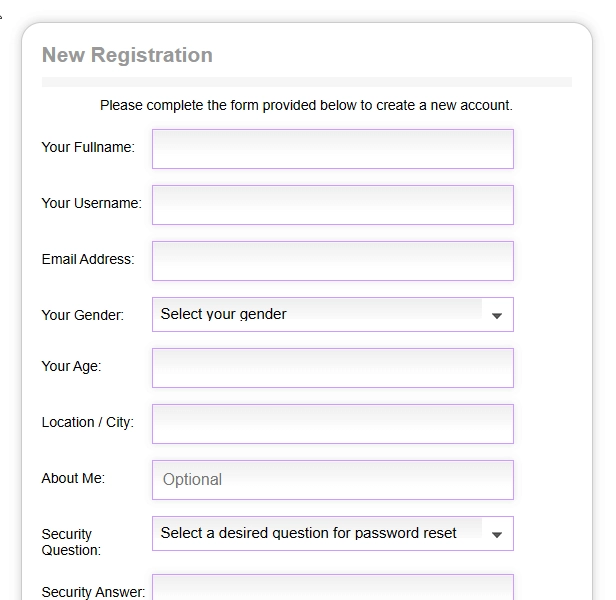The image size is (616, 600).
Task: Open the 'Select your gender' dropdown
Action: (320, 314)
